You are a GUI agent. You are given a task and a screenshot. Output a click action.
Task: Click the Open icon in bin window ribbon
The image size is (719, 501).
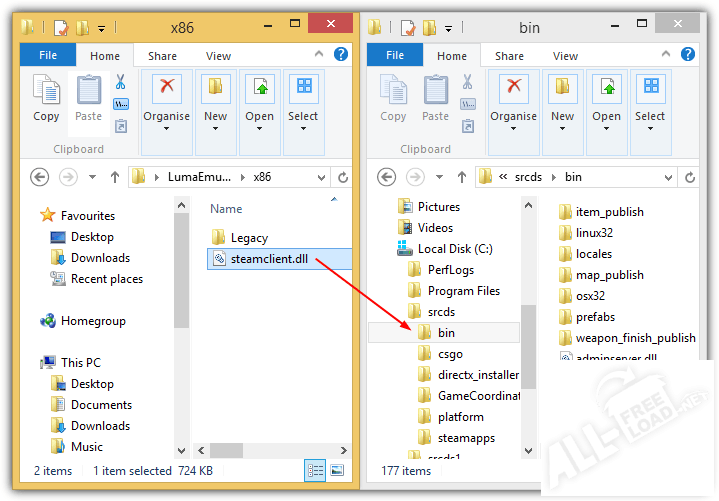point(606,99)
